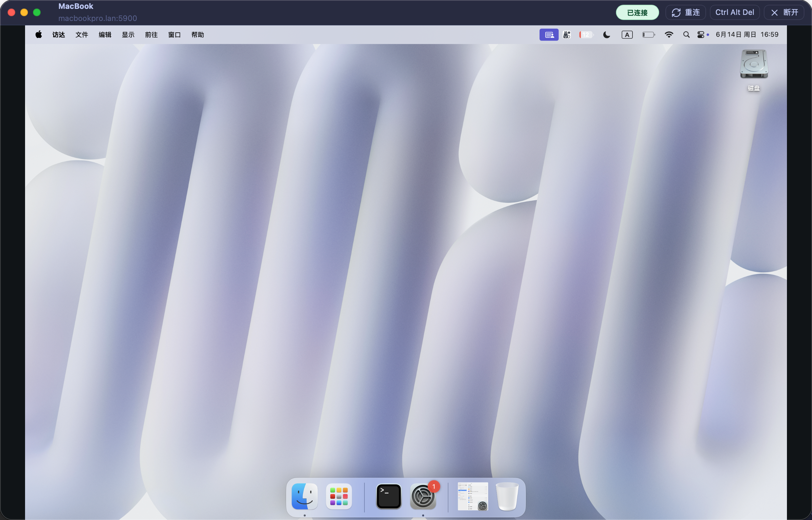
Task: Click the date and time 16:59
Action: (x=747, y=35)
